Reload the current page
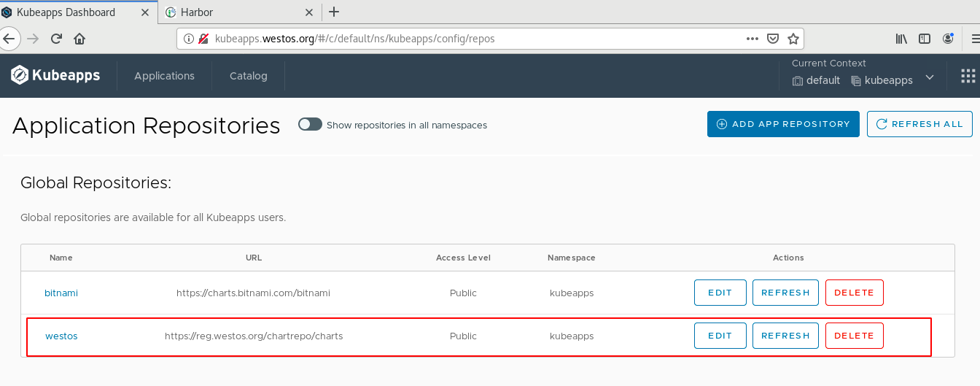The width and height of the screenshot is (980, 386). tap(56, 39)
